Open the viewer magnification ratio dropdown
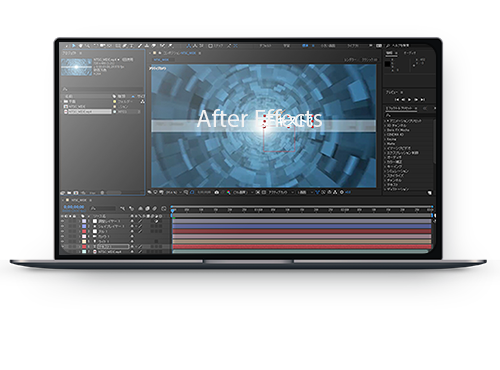 174,192
